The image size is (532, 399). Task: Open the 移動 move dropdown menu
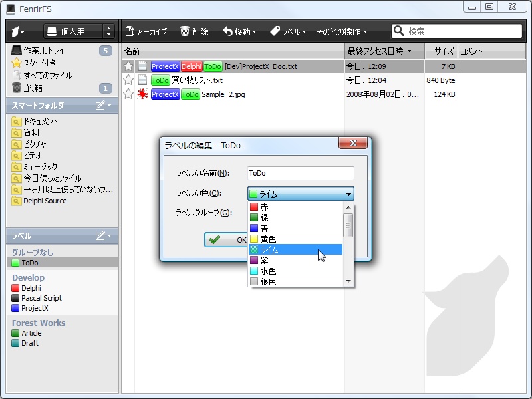tap(239, 31)
